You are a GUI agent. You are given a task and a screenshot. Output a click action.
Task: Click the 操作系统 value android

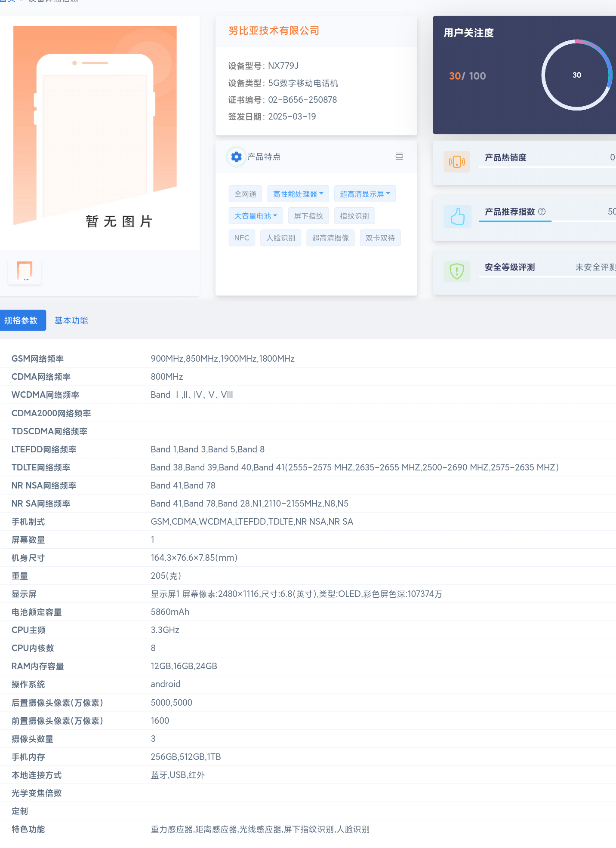(x=166, y=684)
